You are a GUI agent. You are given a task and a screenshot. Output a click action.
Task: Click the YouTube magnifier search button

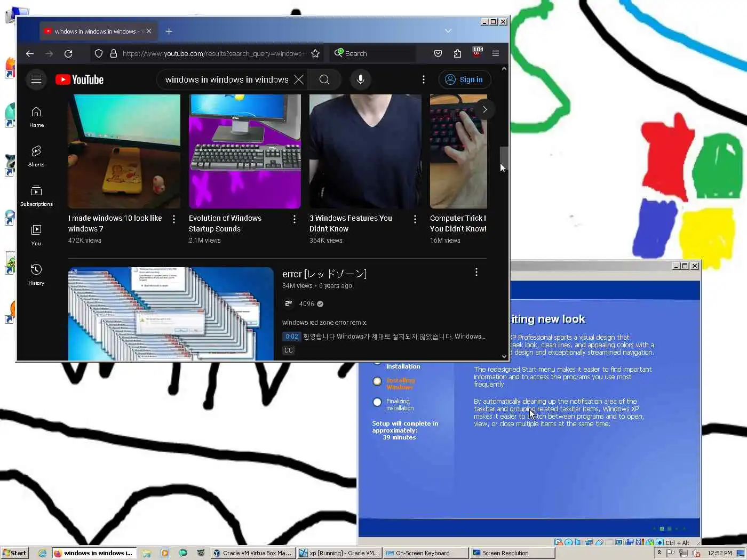tap(324, 79)
